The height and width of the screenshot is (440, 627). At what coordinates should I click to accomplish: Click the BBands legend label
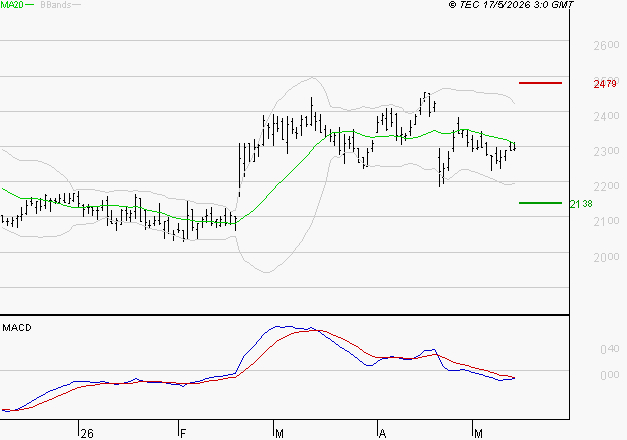click(56, 5)
